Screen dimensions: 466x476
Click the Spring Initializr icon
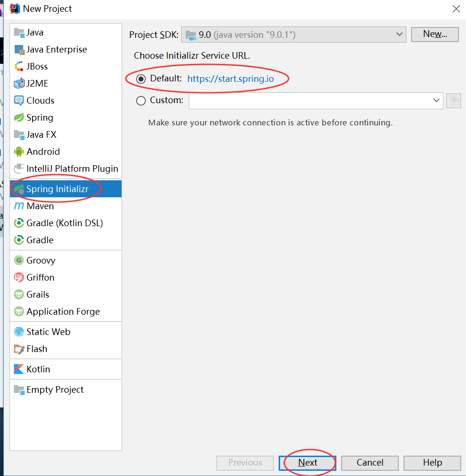click(19, 189)
